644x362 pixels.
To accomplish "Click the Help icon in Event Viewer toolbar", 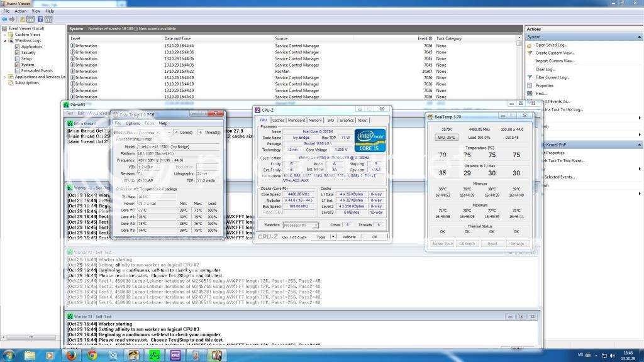I will [x=40, y=19].
